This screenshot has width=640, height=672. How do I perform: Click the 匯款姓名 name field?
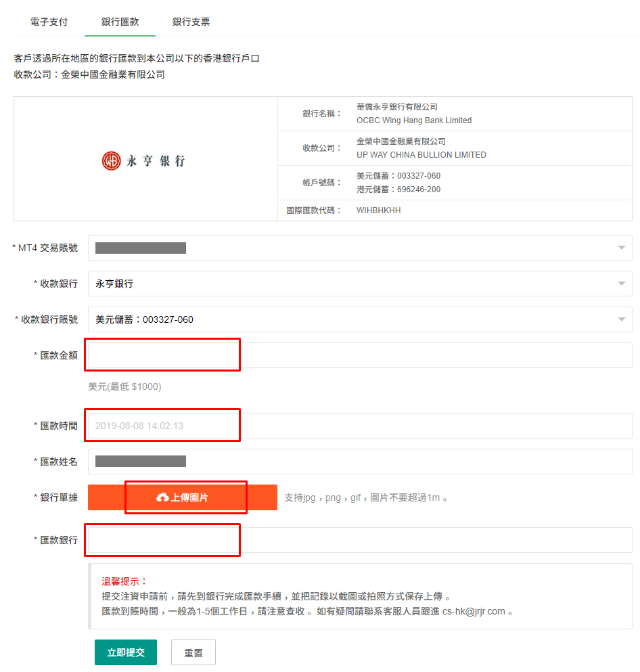[x=360, y=462]
